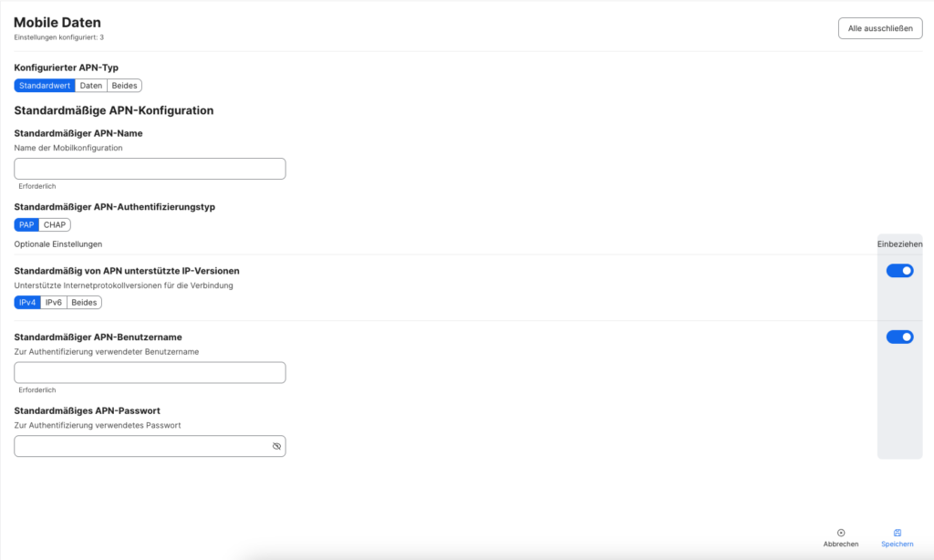
Task: Click into the APN-Passwort field
Action: [141, 447]
